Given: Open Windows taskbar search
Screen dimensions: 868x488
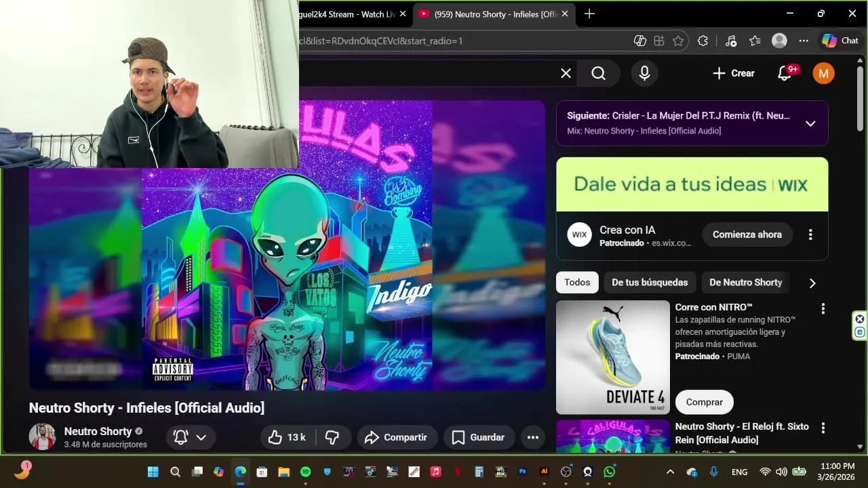Looking at the screenshot, I should (x=175, y=472).
